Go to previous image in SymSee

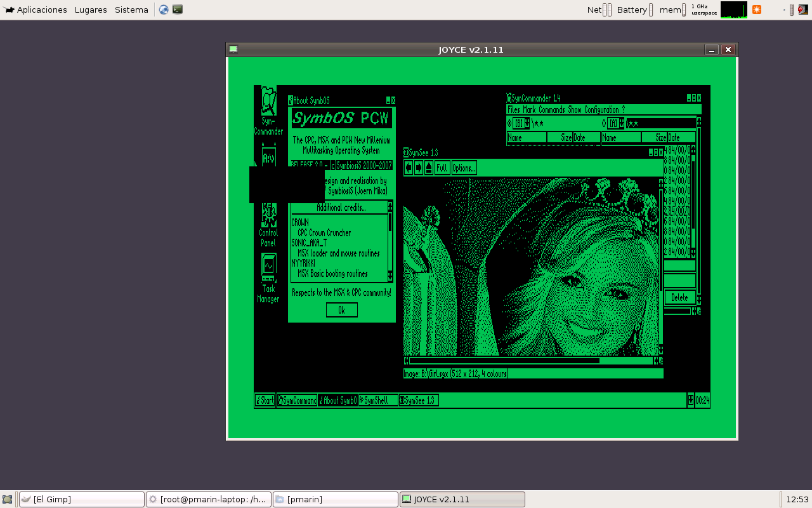[409, 168]
